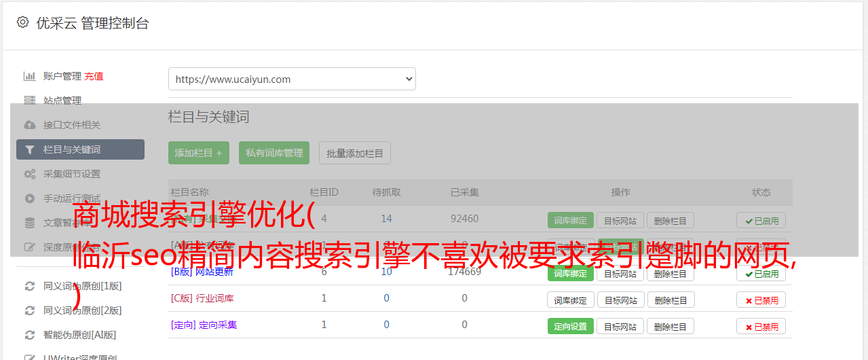Click the server icon beside 站点管理
Image resolution: width=868 pixels, height=360 pixels.
coord(30,101)
